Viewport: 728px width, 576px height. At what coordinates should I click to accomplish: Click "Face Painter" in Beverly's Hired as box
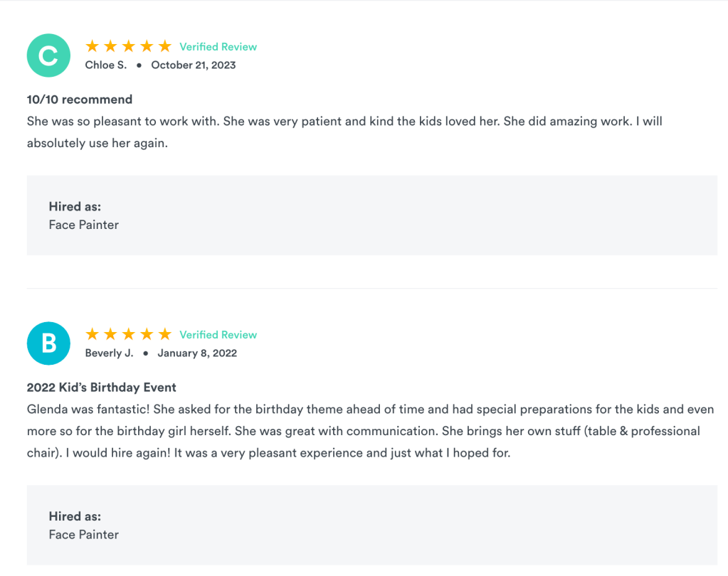(84, 534)
